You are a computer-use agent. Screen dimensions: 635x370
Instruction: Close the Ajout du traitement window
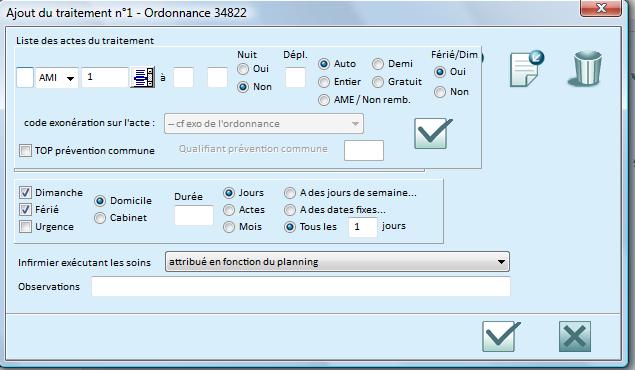pos(601,8)
